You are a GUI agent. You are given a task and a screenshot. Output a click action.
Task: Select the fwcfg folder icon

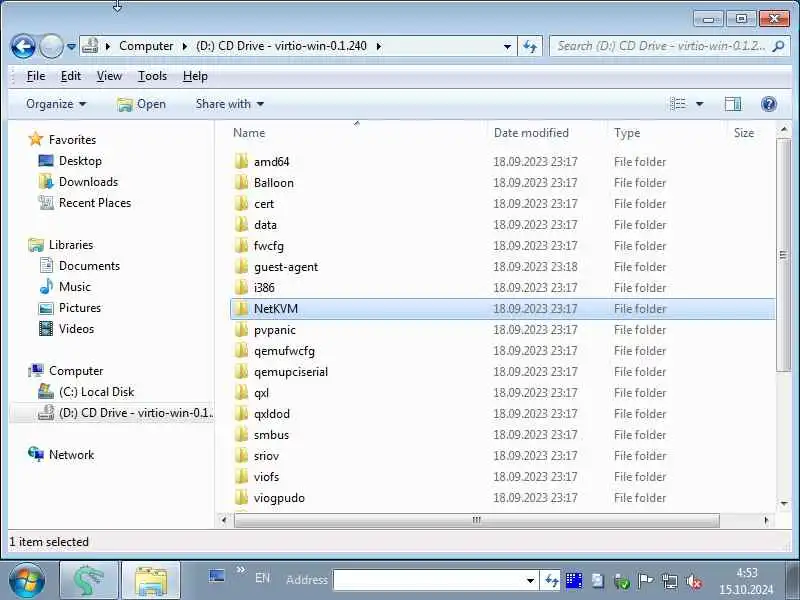click(241, 245)
